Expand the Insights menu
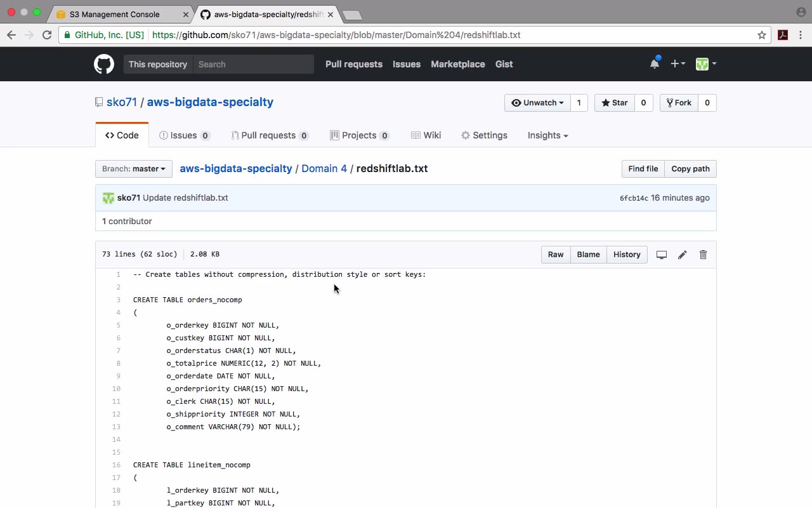Screen dimensions: 812x508 [x=547, y=135]
